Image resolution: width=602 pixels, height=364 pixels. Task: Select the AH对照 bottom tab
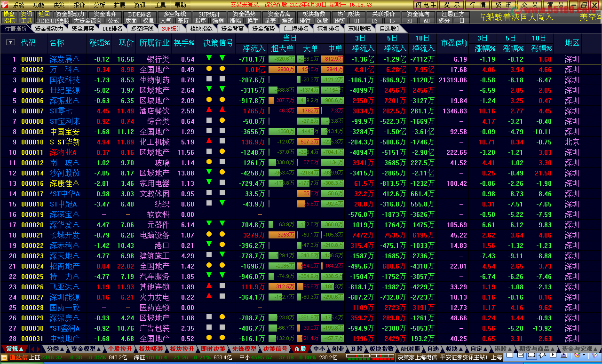click(x=410, y=349)
